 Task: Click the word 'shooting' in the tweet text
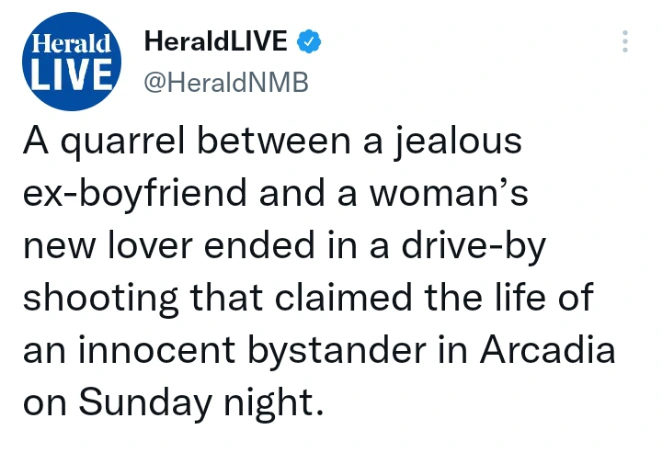tap(100, 299)
